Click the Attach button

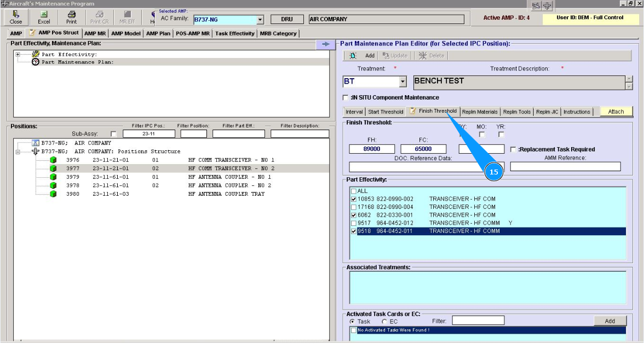[616, 112]
